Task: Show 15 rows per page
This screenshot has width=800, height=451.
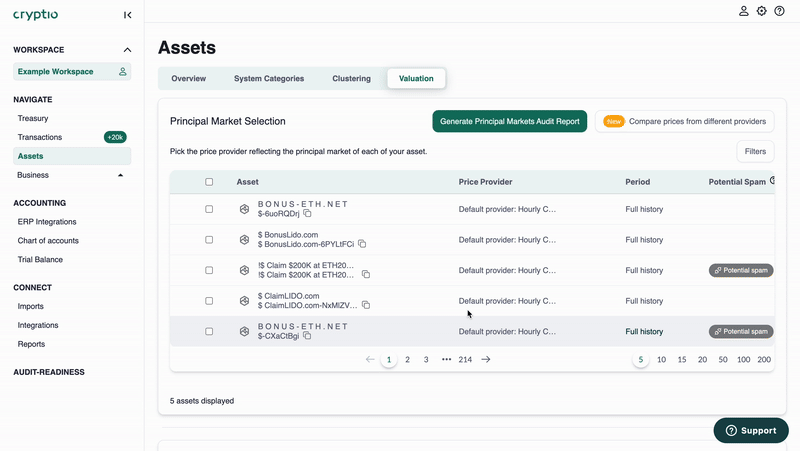Action: (682, 360)
